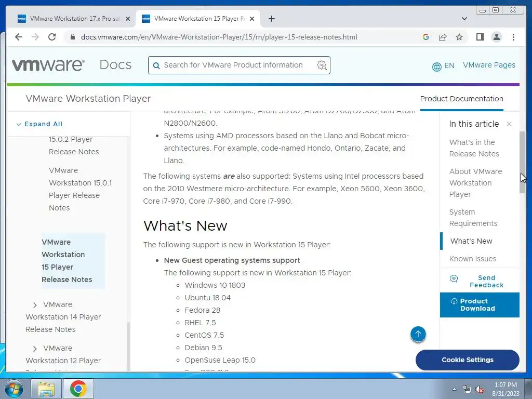532x399 pixels.
Task: Click the Fedora 28 list item
Action: [x=203, y=310]
